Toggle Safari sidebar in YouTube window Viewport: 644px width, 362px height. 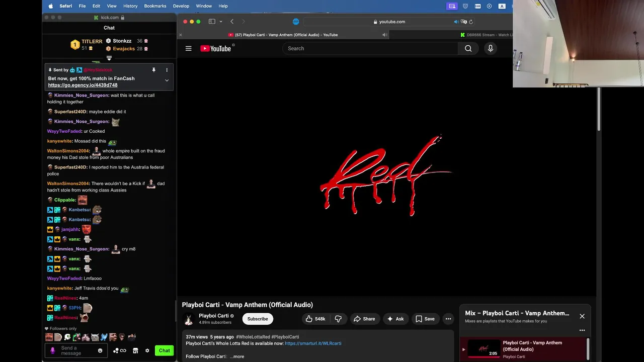tap(212, 22)
